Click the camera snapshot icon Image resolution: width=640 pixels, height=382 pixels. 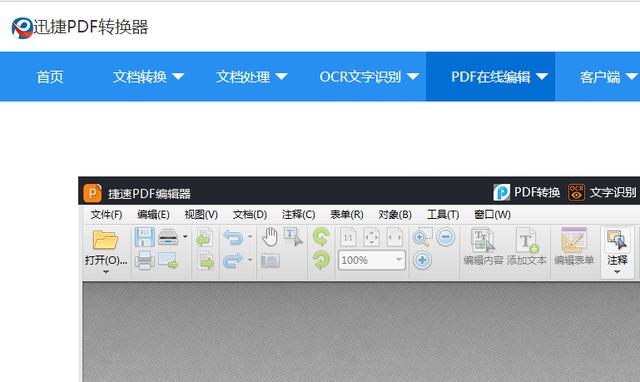270,260
